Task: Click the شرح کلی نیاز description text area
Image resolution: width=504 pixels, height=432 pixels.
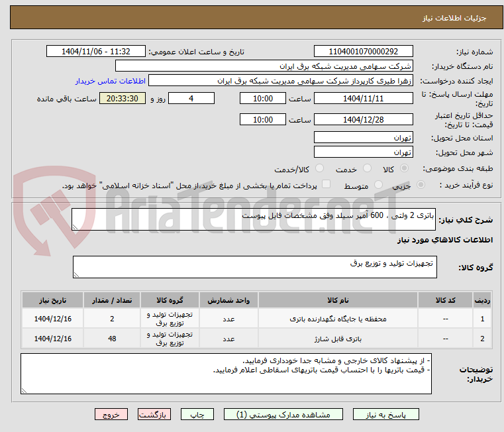Action: [x=254, y=219]
